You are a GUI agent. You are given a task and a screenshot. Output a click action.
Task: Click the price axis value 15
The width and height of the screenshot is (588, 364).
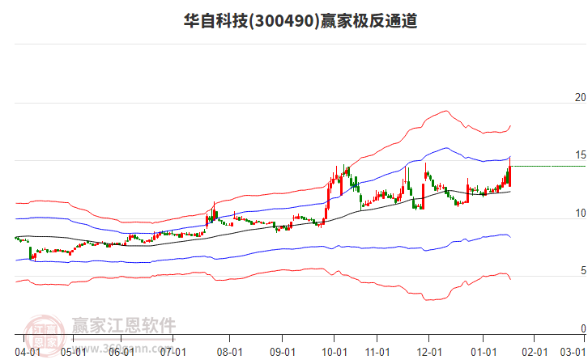click(580, 155)
